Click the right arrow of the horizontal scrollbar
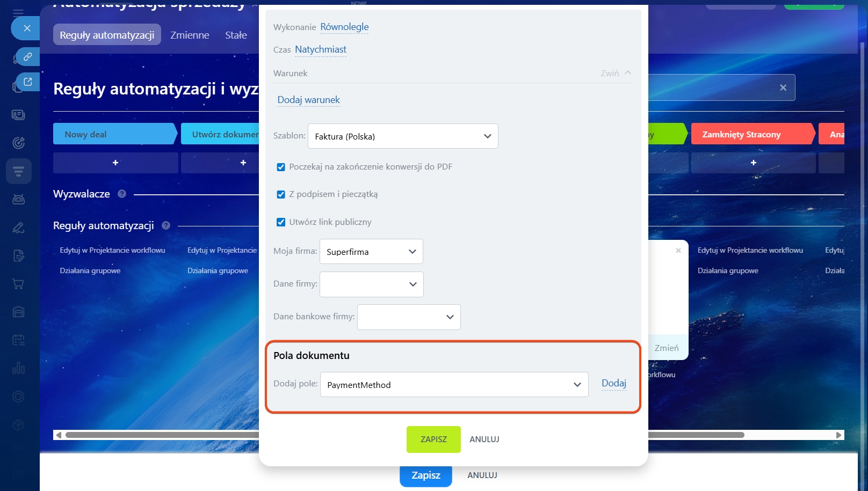 (x=838, y=435)
